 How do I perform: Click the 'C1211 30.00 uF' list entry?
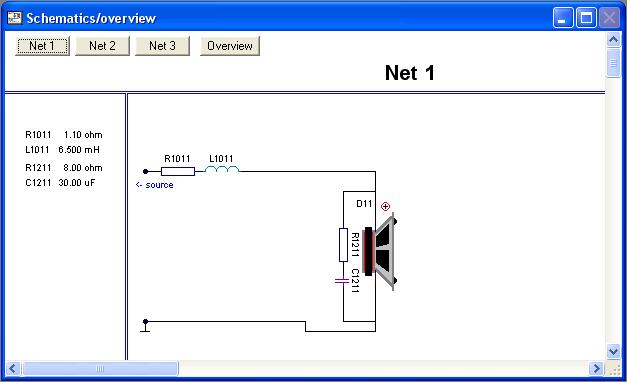pos(60,183)
